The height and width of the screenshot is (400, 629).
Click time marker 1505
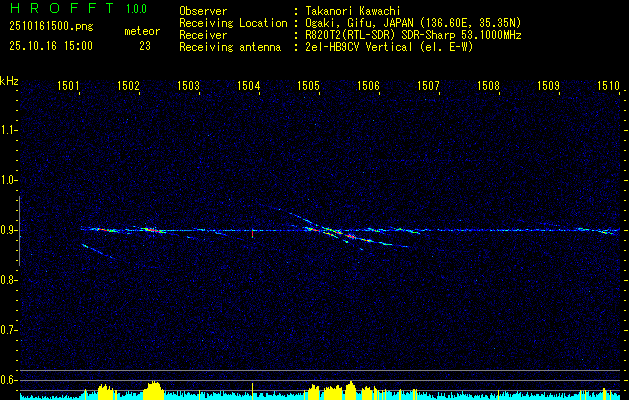(308, 85)
